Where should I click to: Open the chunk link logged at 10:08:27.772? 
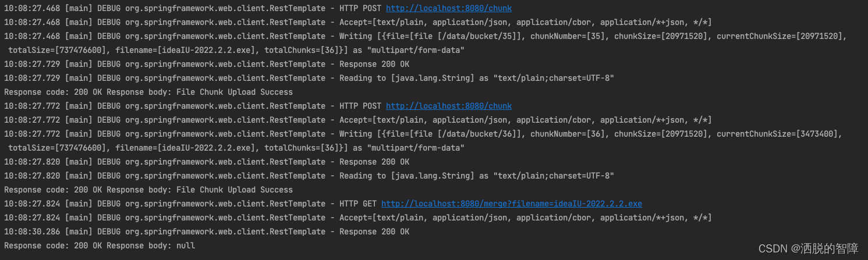coord(449,106)
